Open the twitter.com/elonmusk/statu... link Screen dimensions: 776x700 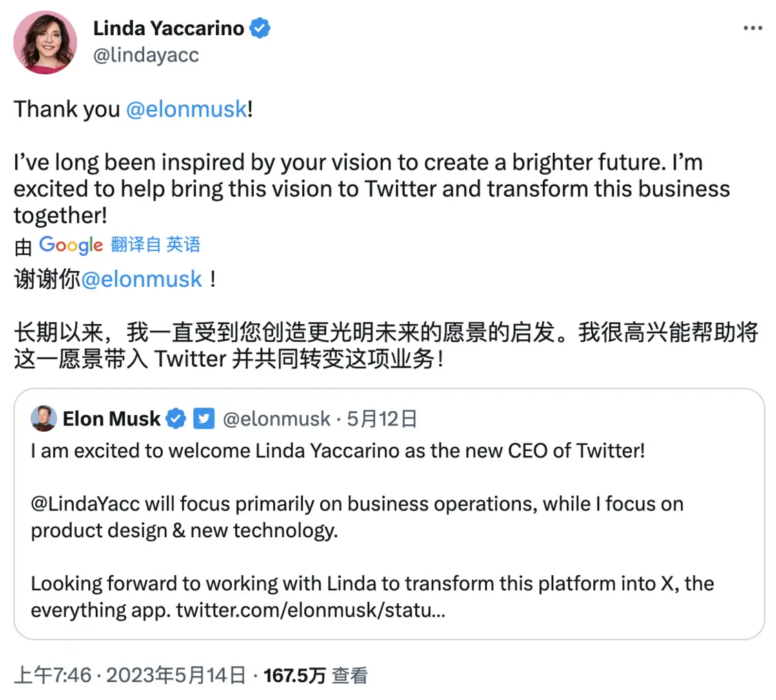310,610
